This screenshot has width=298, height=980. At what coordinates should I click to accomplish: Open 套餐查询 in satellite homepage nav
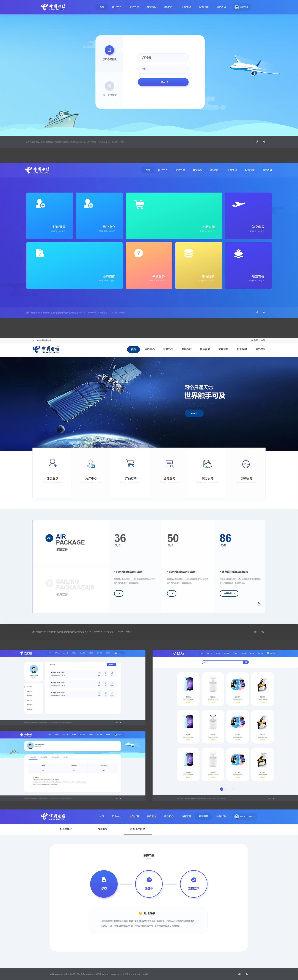coord(186,349)
